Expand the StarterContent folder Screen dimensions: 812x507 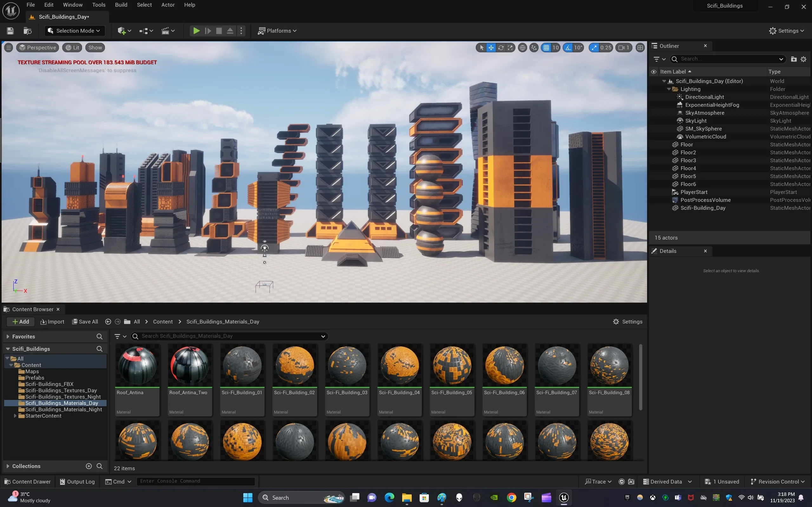point(15,416)
